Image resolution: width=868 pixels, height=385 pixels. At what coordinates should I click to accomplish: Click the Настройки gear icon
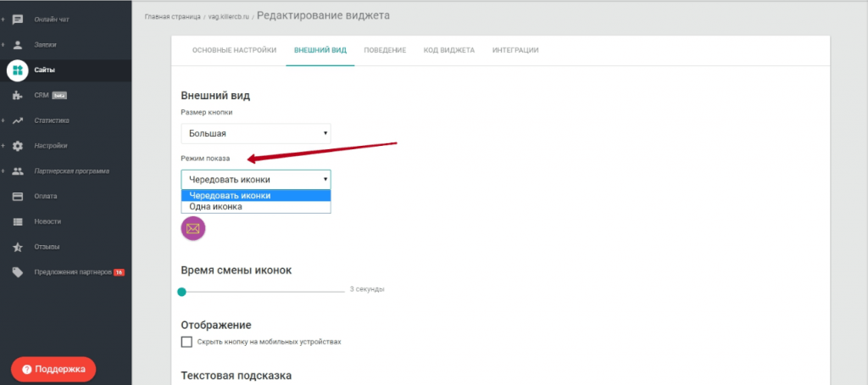coord(18,146)
